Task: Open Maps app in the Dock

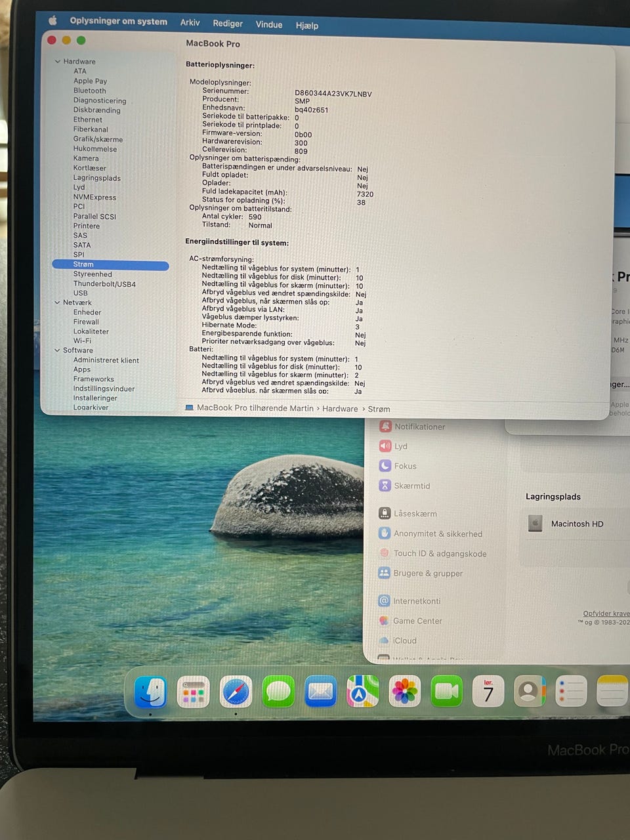Action: click(x=362, y=692)
